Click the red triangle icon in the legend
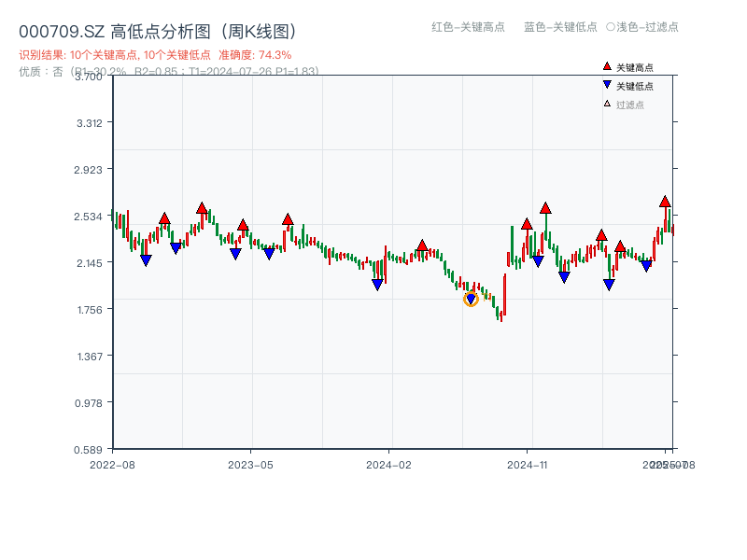 pyautogui.click(x=607, y=66)
